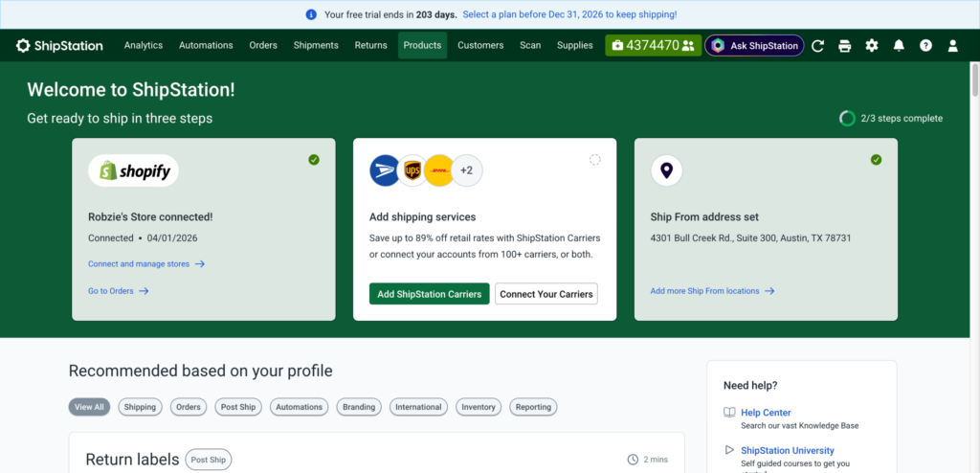
Task: Click Post Ship tag on Return labels card
Action: [x=209, y=460]
